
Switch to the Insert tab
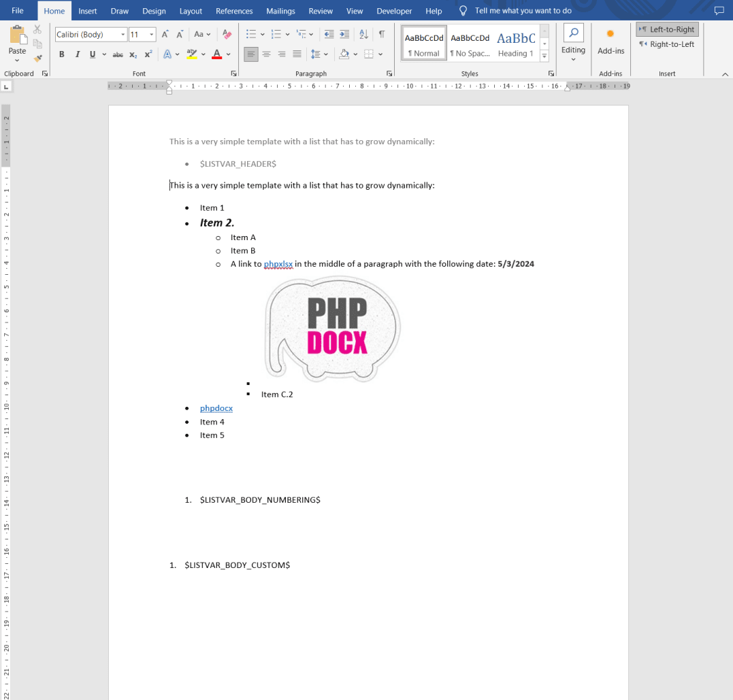point(87,11)
